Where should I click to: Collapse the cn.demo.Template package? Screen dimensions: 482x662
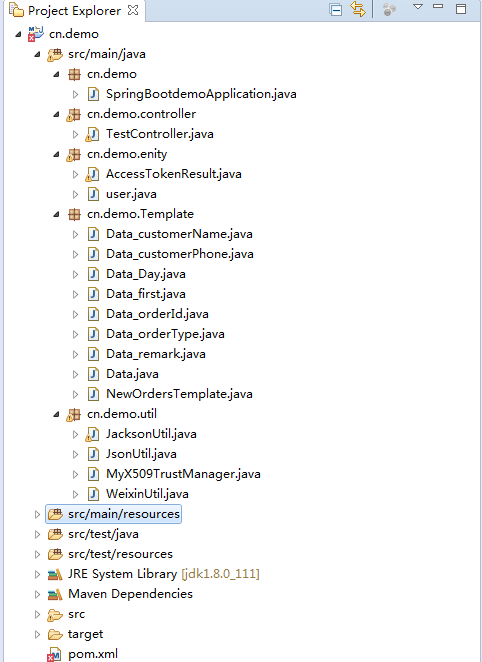57,214
